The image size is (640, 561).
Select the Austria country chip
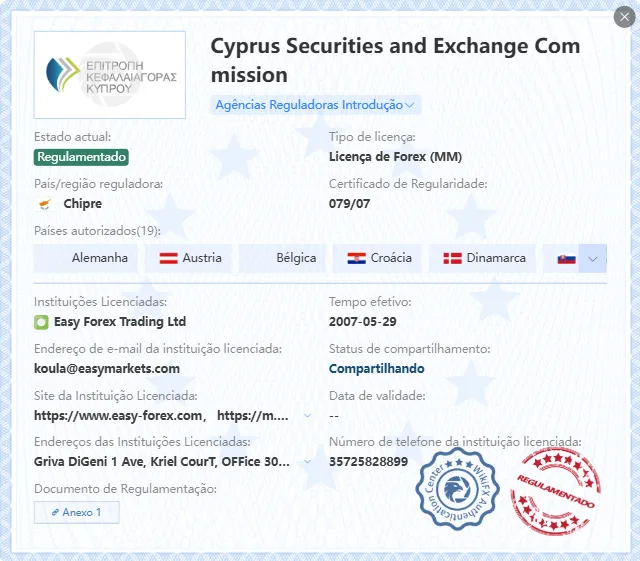(190, 258)
